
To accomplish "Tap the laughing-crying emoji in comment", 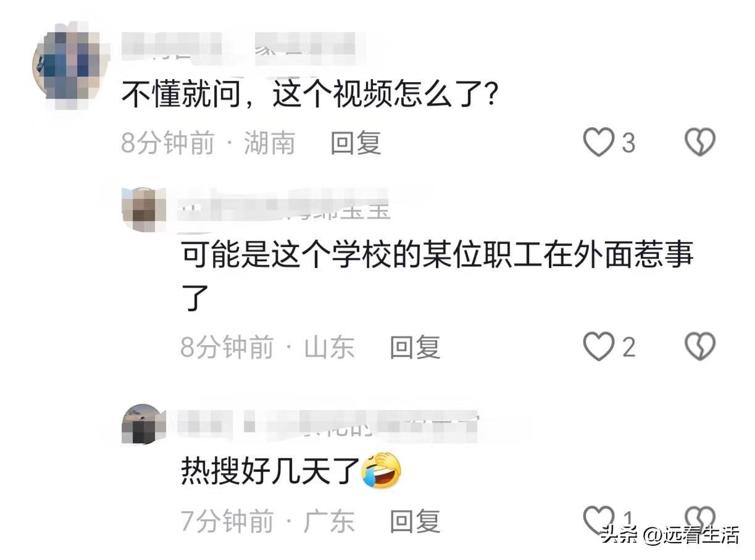I will click(x=382, y=469).
